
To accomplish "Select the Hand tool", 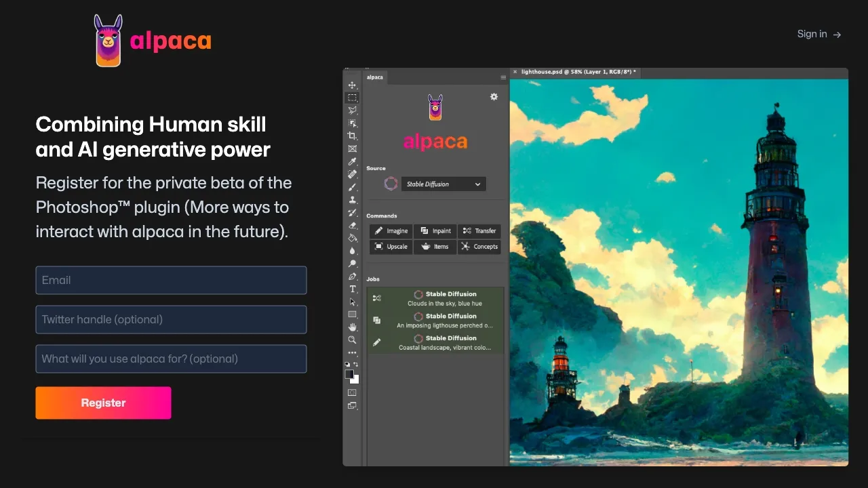I will tap(352, 327).
